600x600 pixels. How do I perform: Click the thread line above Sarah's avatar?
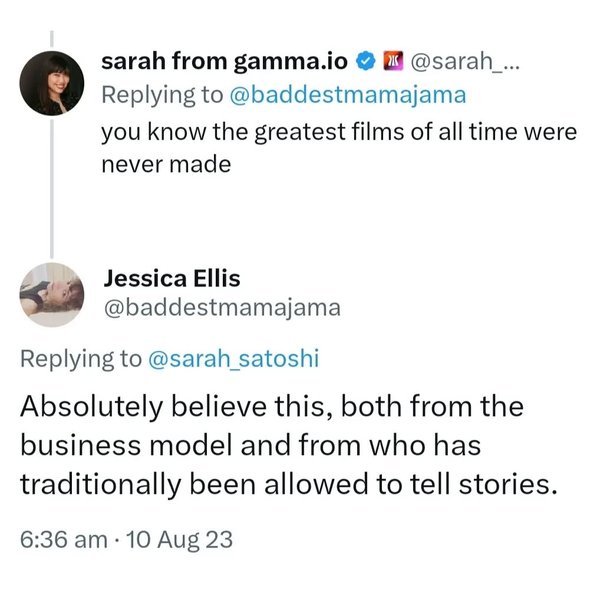52,36
